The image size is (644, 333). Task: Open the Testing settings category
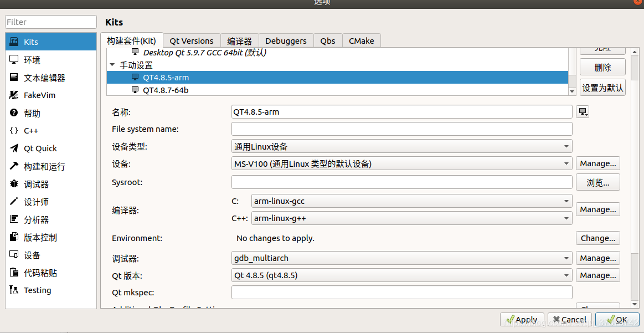51,290
